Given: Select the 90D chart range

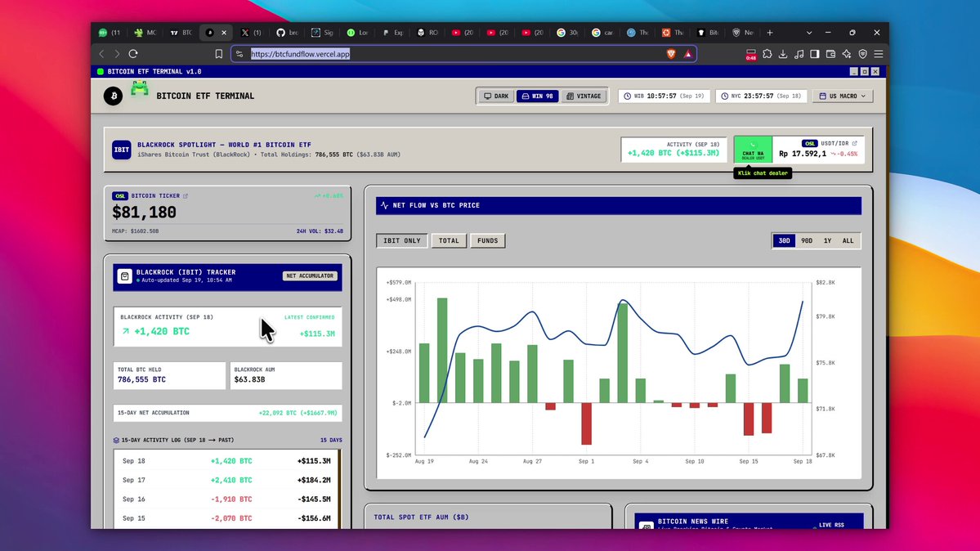Looking at the screenshot, I should pyautogui.click(x=807, y=240).
